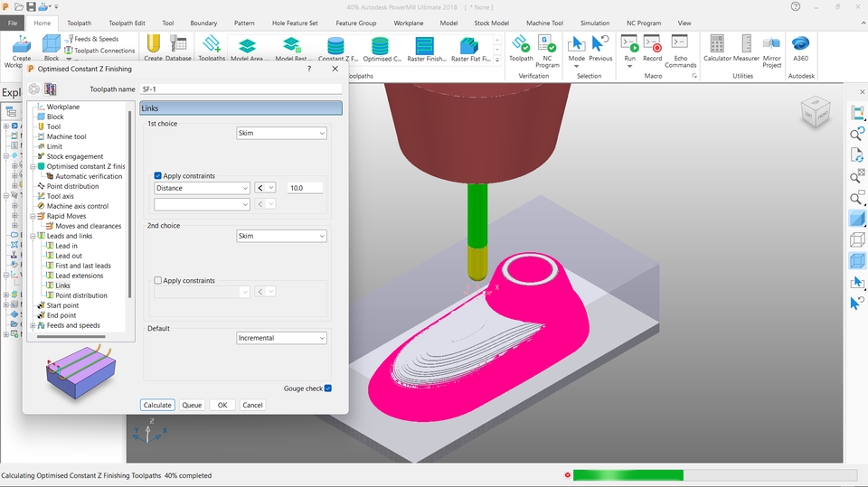The height and width of the screenshot is (487, 868).
Task: Switch to the Boundary ribbon tab
Action: click(203, 23)
